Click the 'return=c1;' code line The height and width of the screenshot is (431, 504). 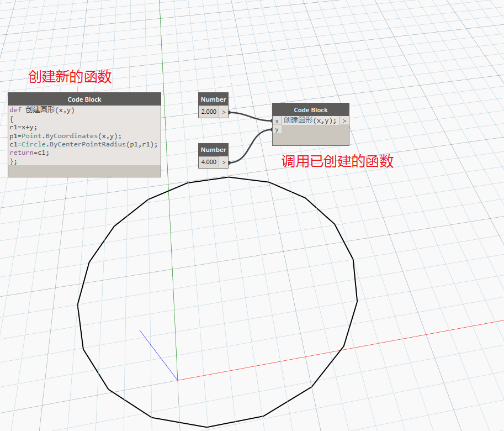(x=29, y=153)
